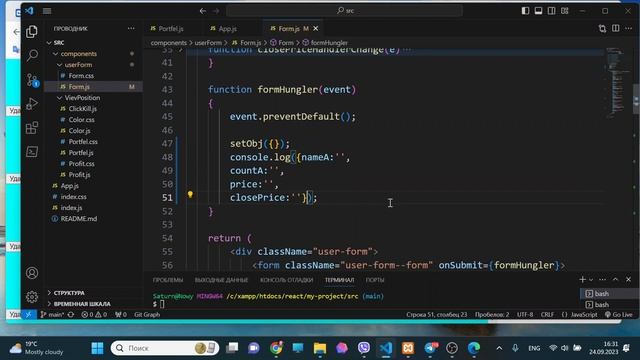The image size is (640, 360).
Task: Collapse the SRC root folder
Action: [49, 42]
